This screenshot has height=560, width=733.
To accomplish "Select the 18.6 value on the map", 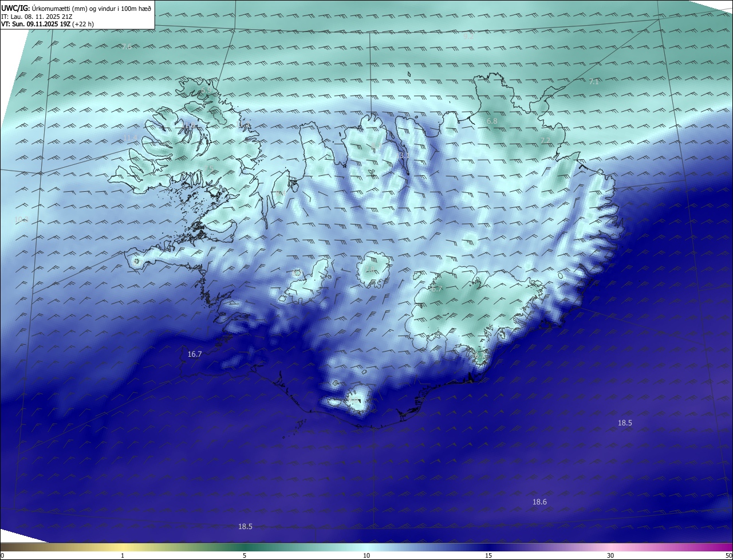I will click(x=539, y=502).
